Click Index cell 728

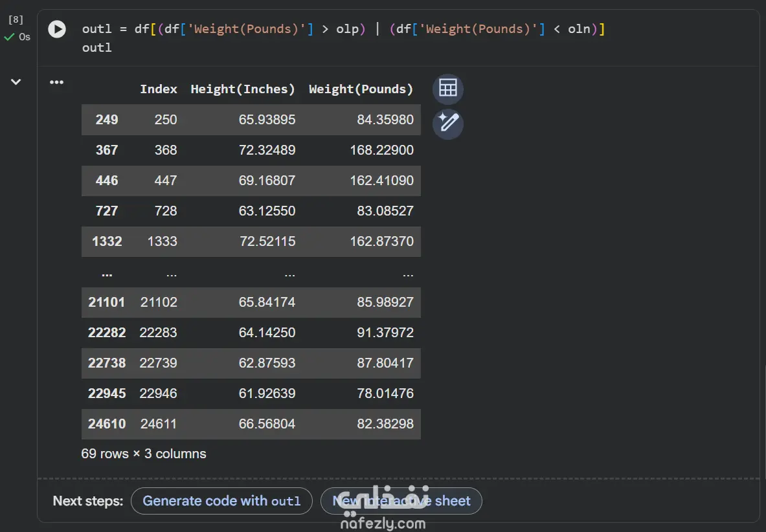click(166, 211)
